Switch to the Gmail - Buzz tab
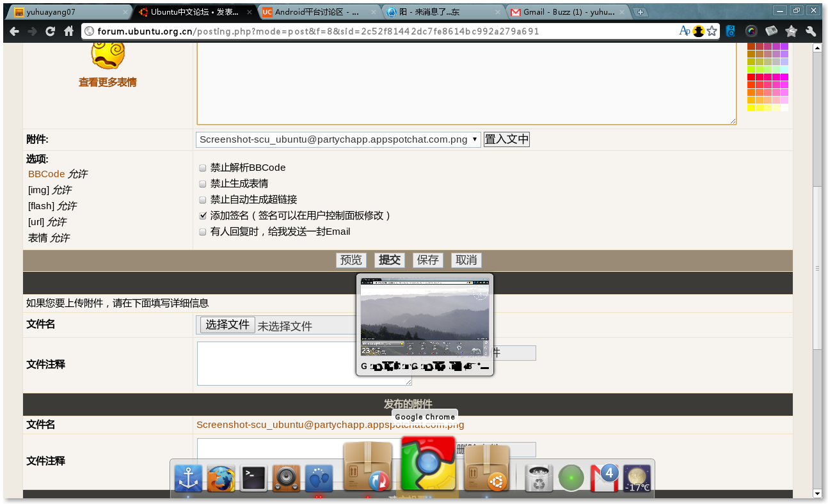This screenshot has height=504, width=828. tap(567, 12)
